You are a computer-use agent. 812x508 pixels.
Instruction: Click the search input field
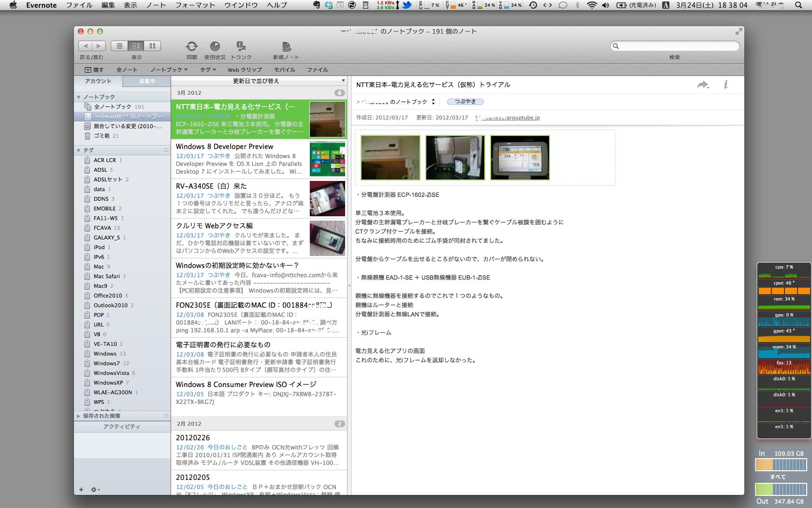[x=677, y=46]
